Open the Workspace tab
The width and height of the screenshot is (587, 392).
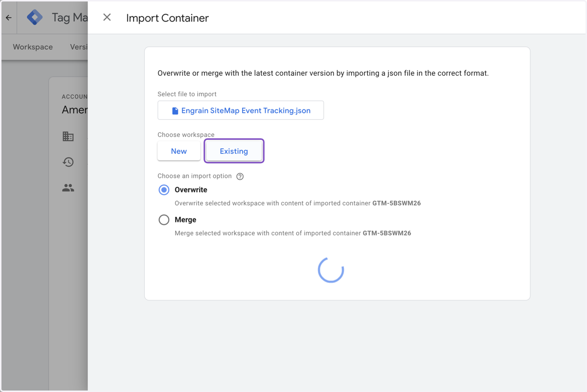click(x=33, y=47)
